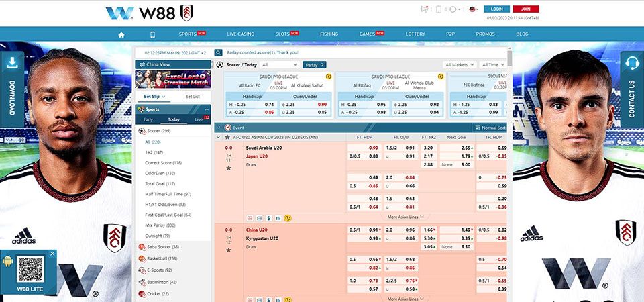Screen dimensions: 644x302
Task: Open the mobile phone icon in navigation bar
Action: pos(153,34)
